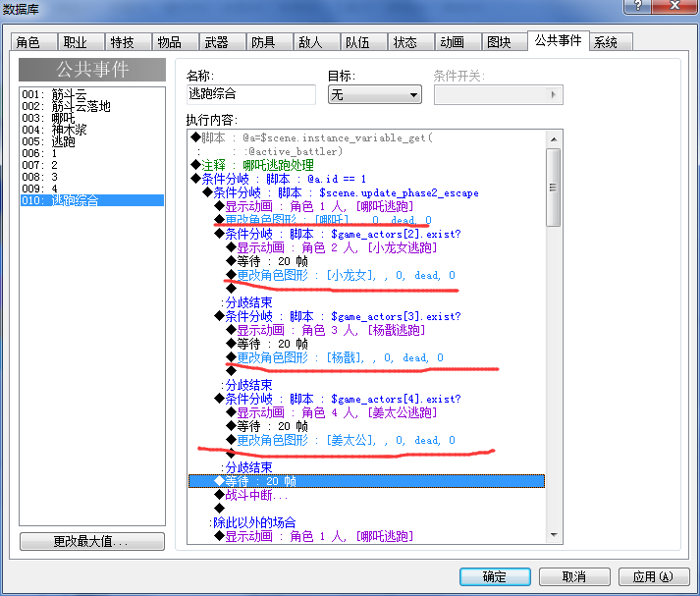Select the 更改角色图形 [小龙女] line
This screenshot has height=596, width=700.
point(366,276)
